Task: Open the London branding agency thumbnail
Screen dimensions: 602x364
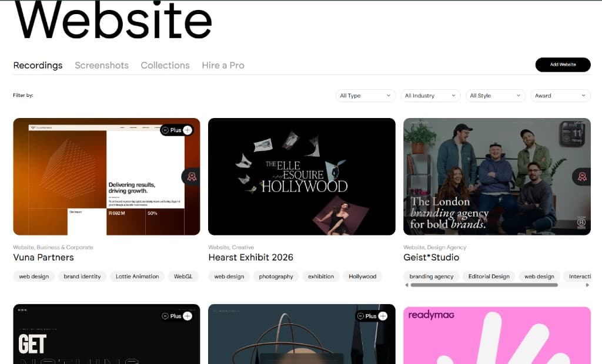Action: 497,177
